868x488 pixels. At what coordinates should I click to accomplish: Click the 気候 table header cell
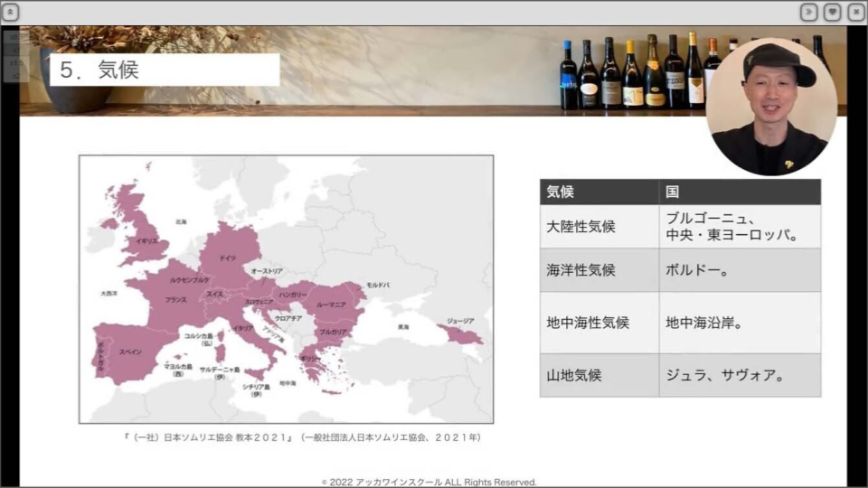(599, 192)
